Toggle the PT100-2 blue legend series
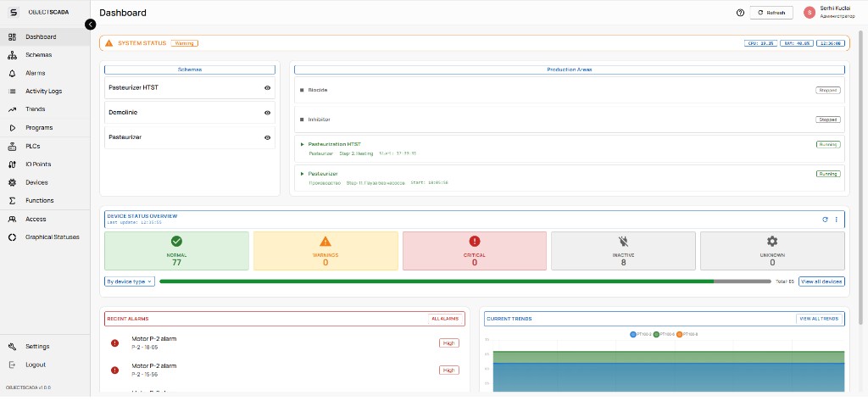 click(x=641, y=335)
